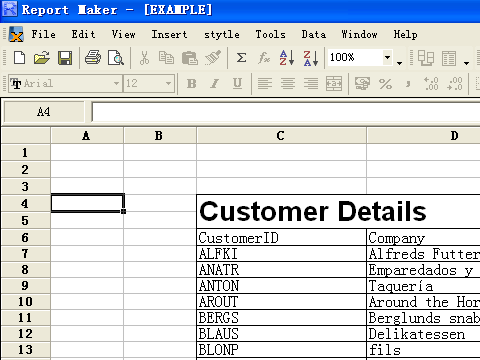This screenshot has height=360, width=480.
Task: Click the New document icon
Action: (x=19, y=58)
